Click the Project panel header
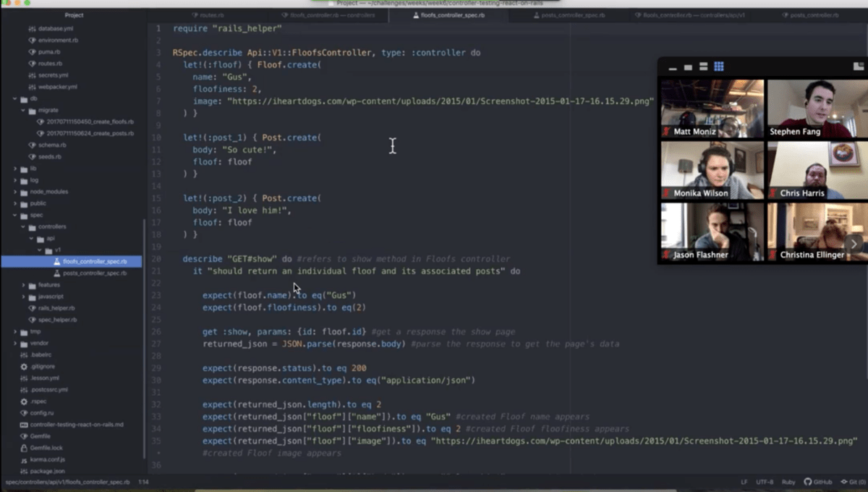 [x=74, y=14]
